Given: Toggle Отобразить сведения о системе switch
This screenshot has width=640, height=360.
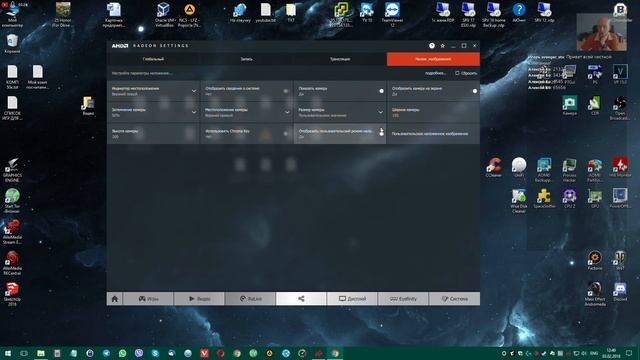Looking at the screenshot, I should (285, 91).
